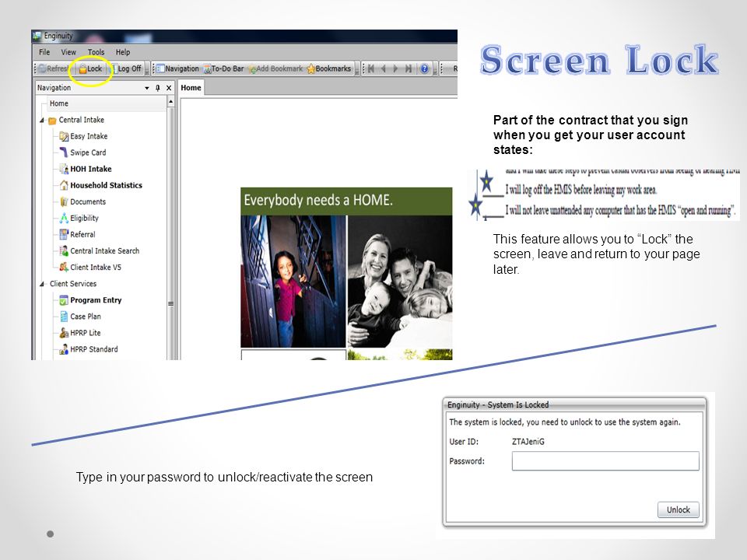Open HPRP Standard tree item
This screenshot has width=747, height=560.
coord(94,349)
